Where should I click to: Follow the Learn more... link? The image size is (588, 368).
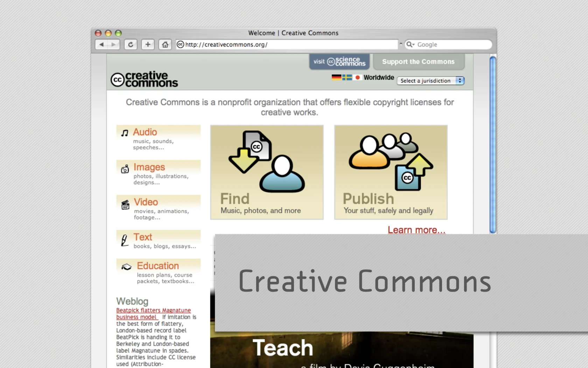coord(416,230)
